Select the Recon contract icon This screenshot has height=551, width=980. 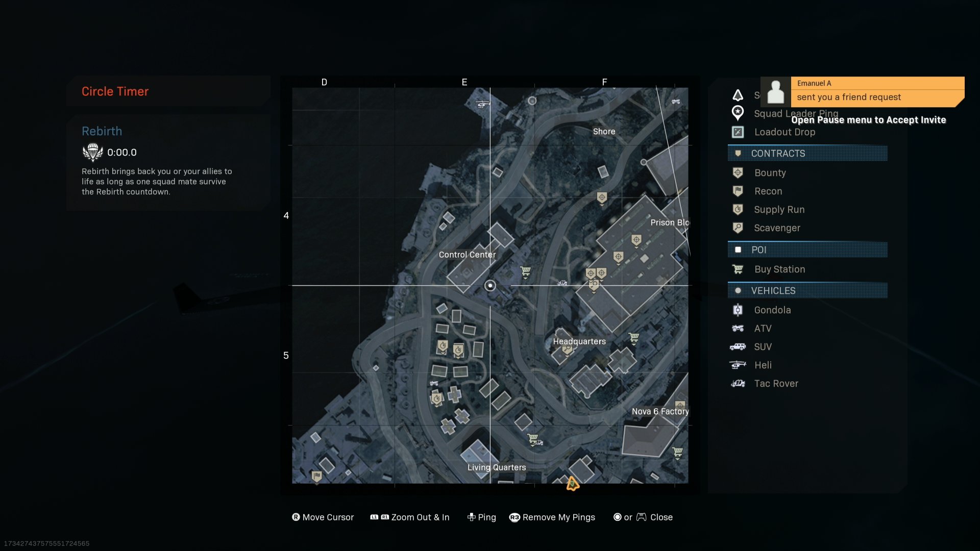739,190
